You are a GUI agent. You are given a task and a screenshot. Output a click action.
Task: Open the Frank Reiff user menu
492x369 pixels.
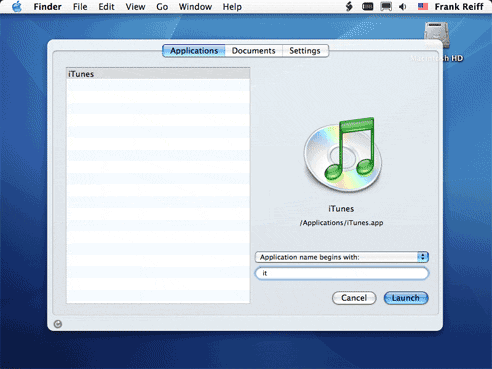tap(459, 7)
